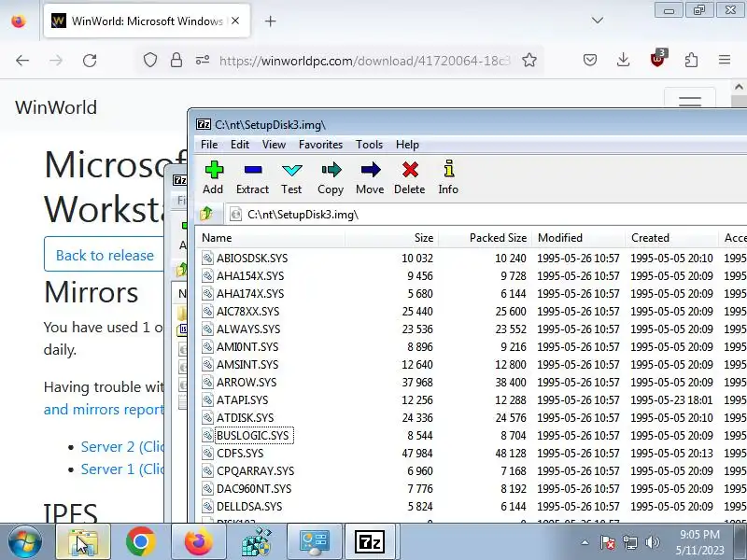Screen dimensions: 747x560
Task: Open the File menu in 7-Zip
Action: click(209, 145)
